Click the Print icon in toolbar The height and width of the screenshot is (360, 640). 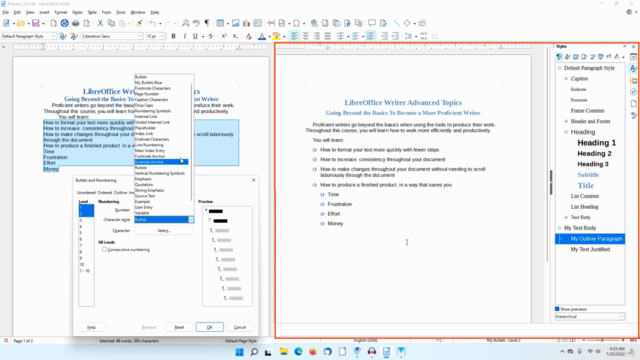76,23
